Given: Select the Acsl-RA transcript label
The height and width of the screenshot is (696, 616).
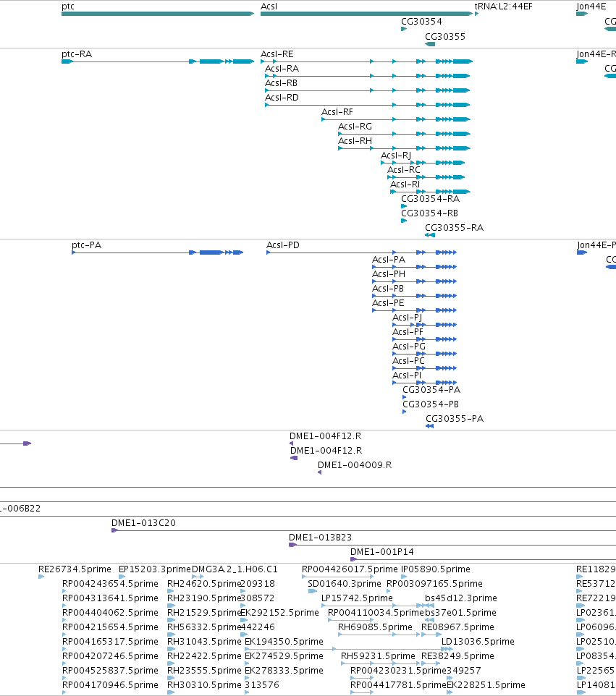Looking at the screenshot, I should pyautogui.click(x=282, y=68).
